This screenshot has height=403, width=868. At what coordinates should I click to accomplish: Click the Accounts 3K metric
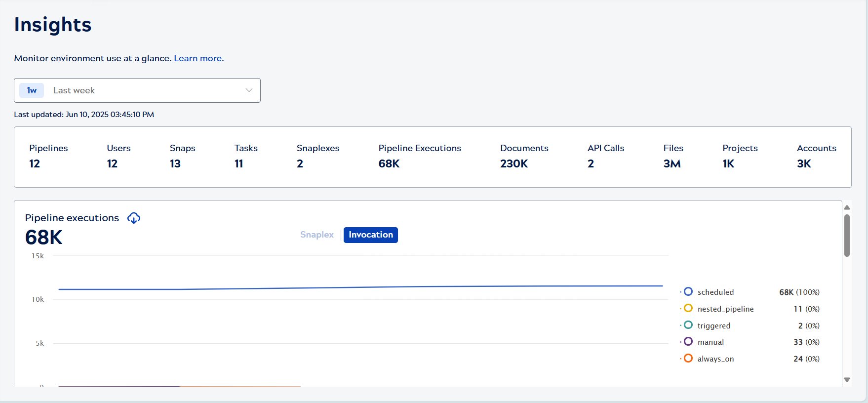click(x=816, y=156)
